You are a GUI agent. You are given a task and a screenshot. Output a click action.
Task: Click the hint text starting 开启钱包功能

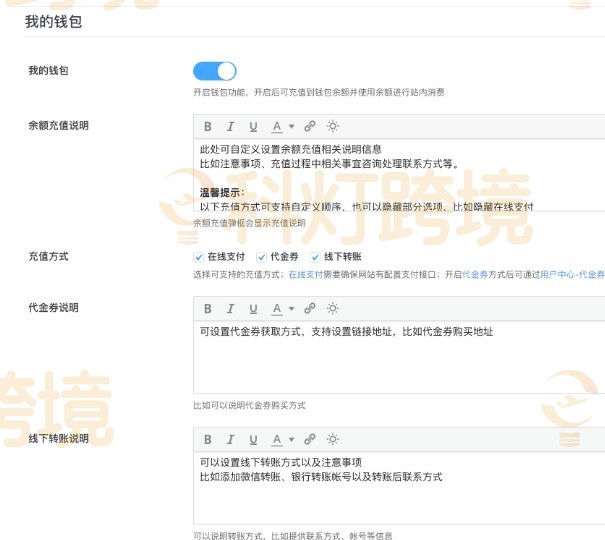click(x=319, y=92)
